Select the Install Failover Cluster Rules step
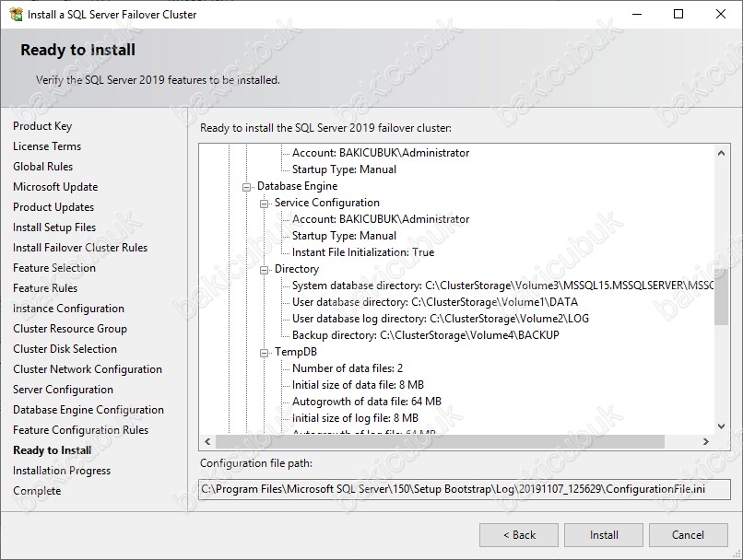 [x=80, y=248]
